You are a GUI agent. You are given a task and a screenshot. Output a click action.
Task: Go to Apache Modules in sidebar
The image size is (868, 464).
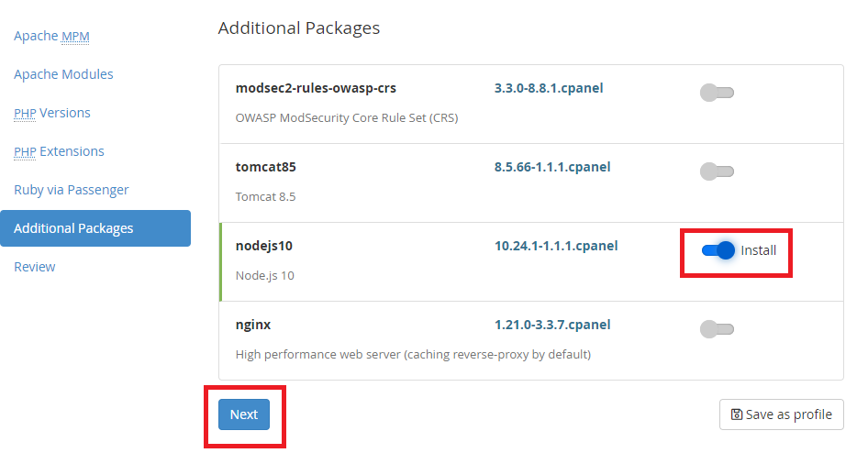(x=63, y=74)
